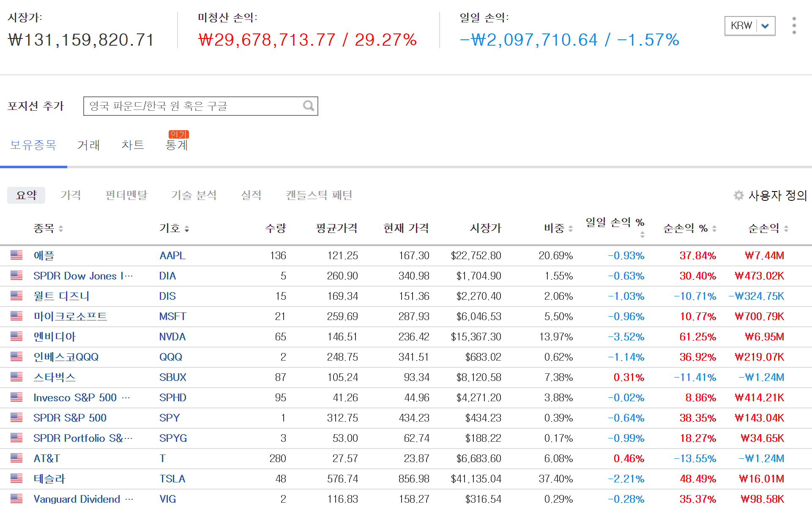Click the NVDA ticker symbol
This screenshot has height=509, width=812.
point(172,337)
